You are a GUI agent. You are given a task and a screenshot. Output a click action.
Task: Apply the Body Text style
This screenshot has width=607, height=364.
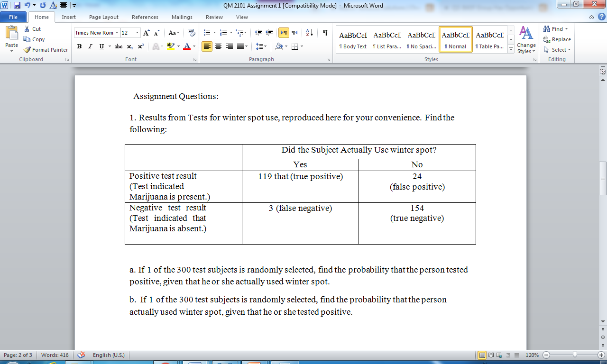(x=353, y=39)
